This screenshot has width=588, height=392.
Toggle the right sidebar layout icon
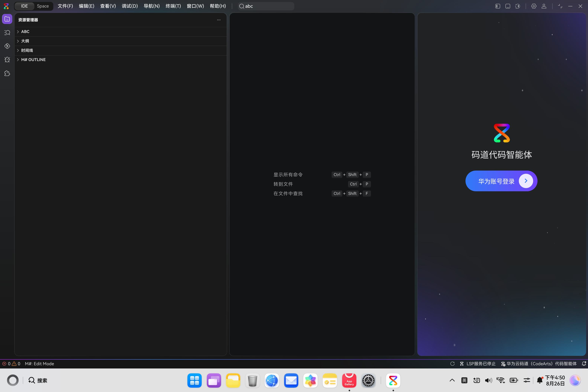518,6
